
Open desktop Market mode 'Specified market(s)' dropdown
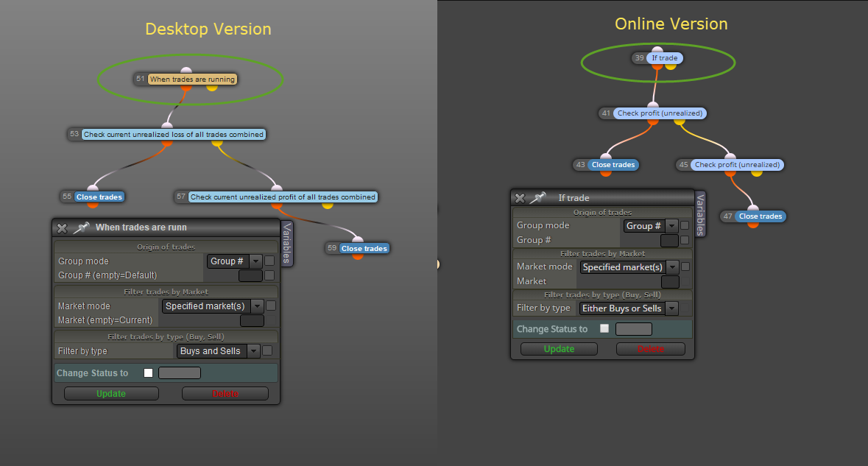pyautogui.click(x=213, y=306)
